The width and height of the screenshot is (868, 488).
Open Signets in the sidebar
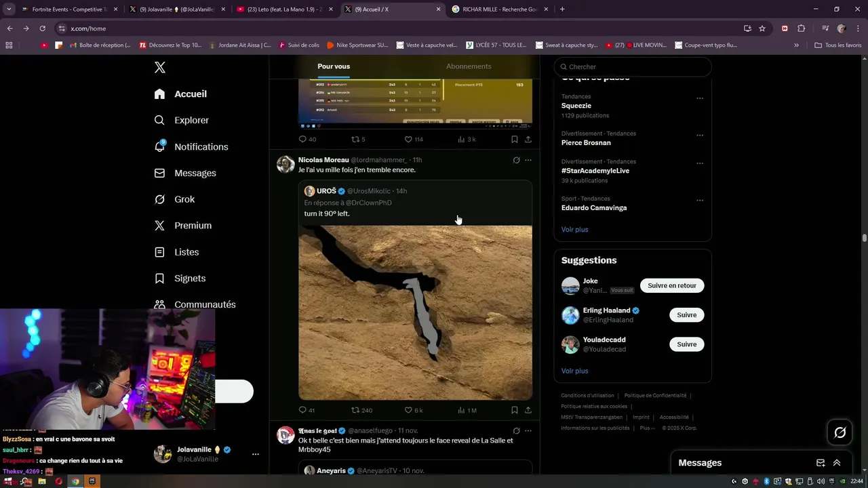(x=180, y=279)
